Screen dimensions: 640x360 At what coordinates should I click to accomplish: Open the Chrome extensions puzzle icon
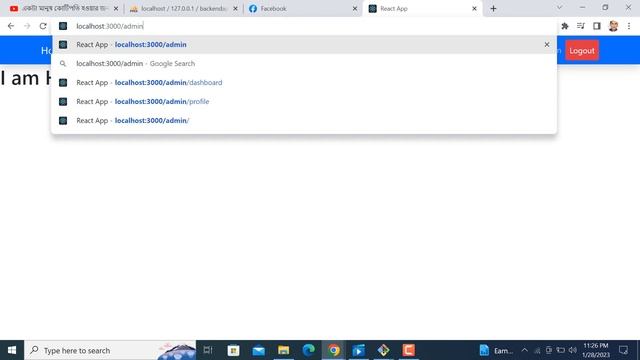565,26
